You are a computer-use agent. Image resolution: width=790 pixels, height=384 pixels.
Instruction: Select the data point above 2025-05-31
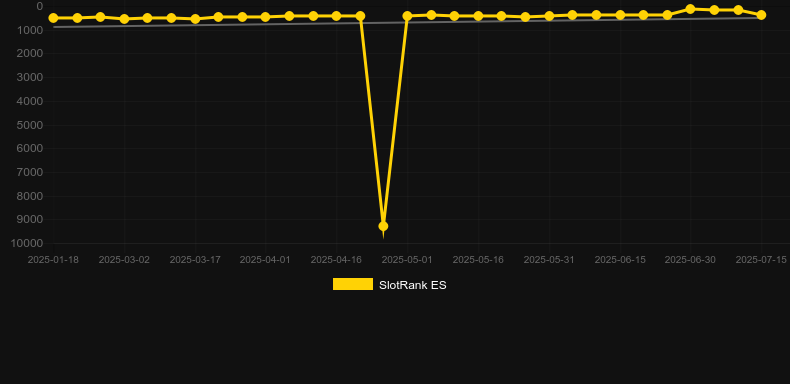click(x=549, y=16)
